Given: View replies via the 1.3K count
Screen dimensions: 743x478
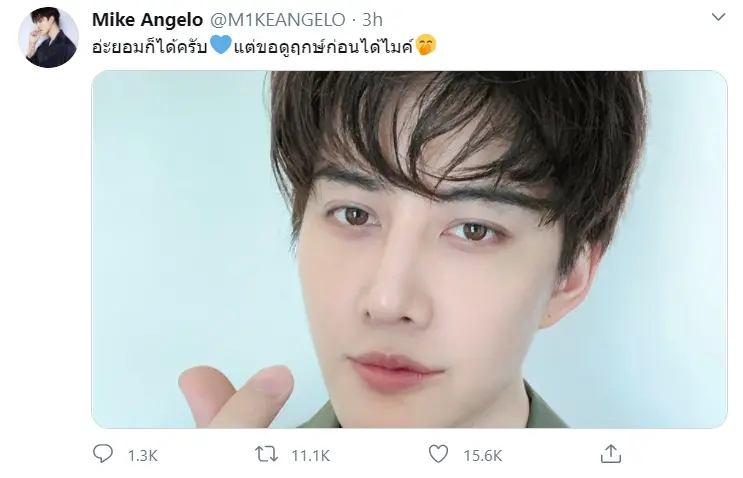Looking at the screenshot, I should [143, 456].
